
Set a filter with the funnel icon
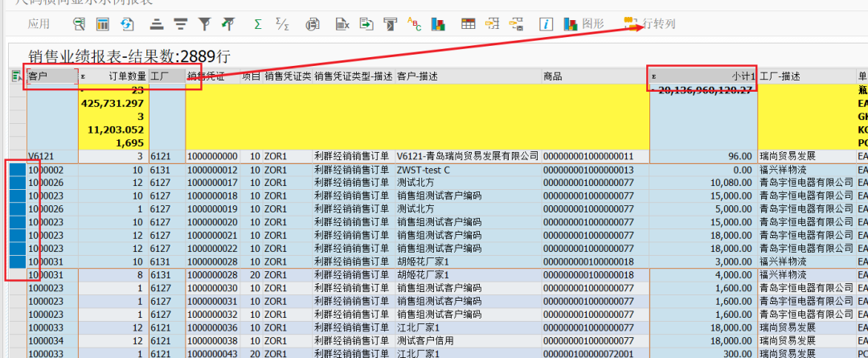(205, 24)
